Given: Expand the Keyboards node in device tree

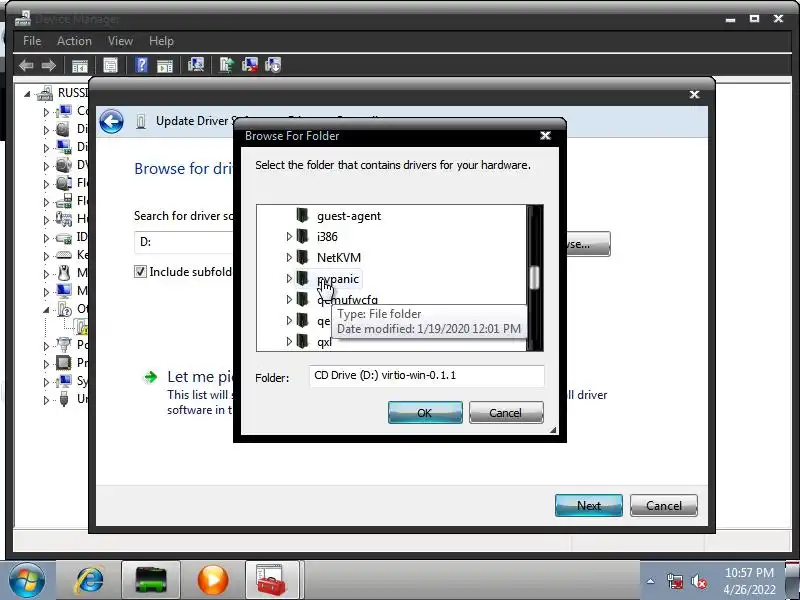Looking at the screenshot, I should [46, 255].
